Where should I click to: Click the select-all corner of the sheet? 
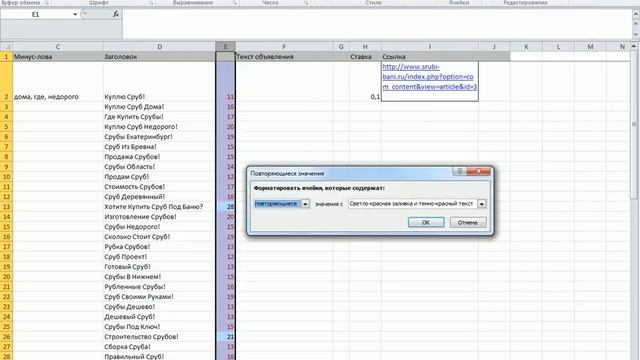tap(6, 47)
